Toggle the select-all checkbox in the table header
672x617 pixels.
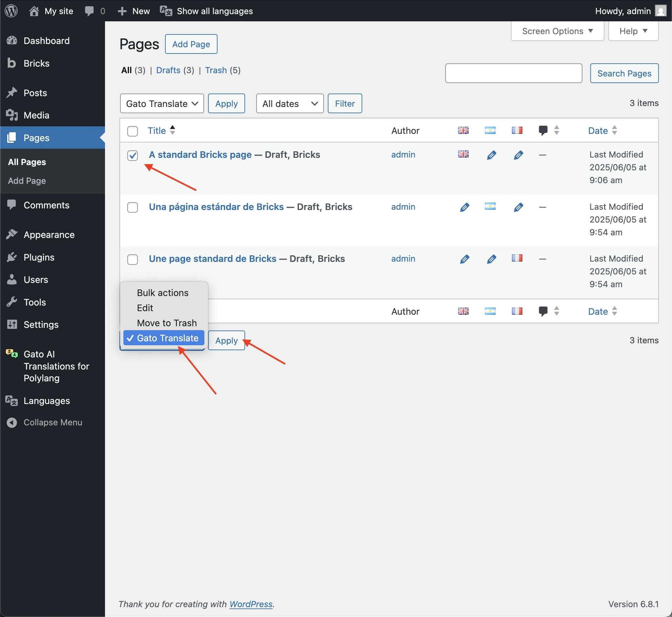click(133, 131)
